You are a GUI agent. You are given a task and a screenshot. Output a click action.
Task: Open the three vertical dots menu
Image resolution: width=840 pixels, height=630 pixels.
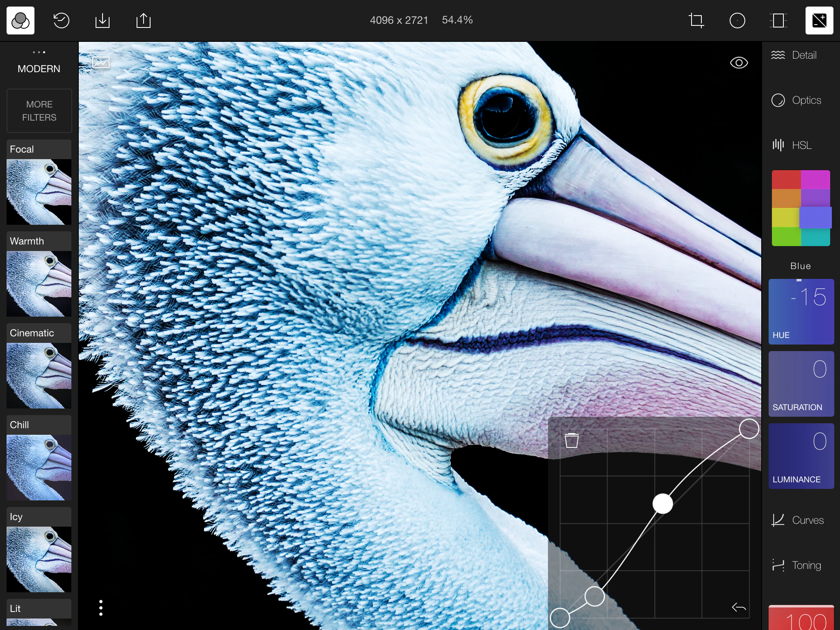click(101, 607)
